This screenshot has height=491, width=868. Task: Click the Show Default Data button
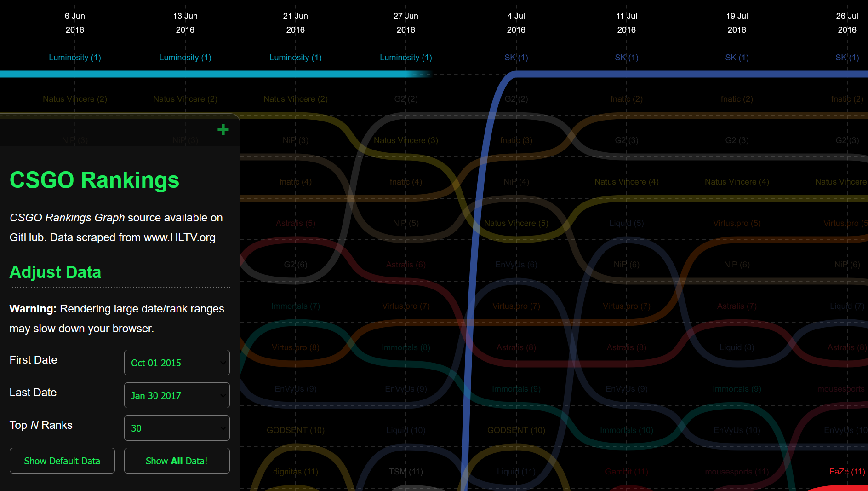(62, 461)
